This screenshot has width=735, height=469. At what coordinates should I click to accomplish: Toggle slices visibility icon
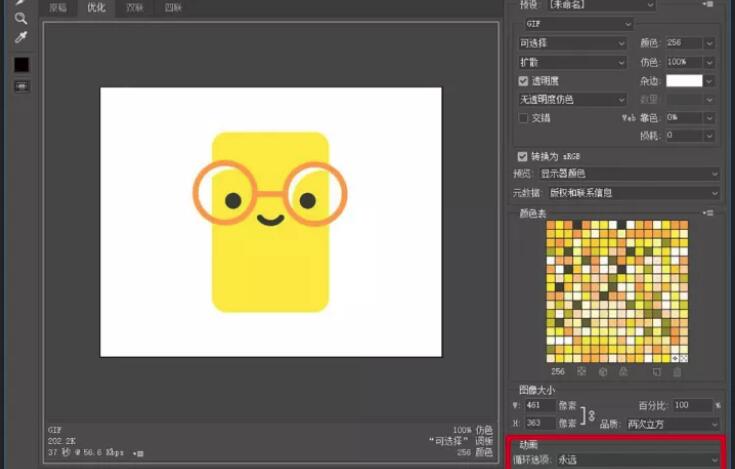21,87
